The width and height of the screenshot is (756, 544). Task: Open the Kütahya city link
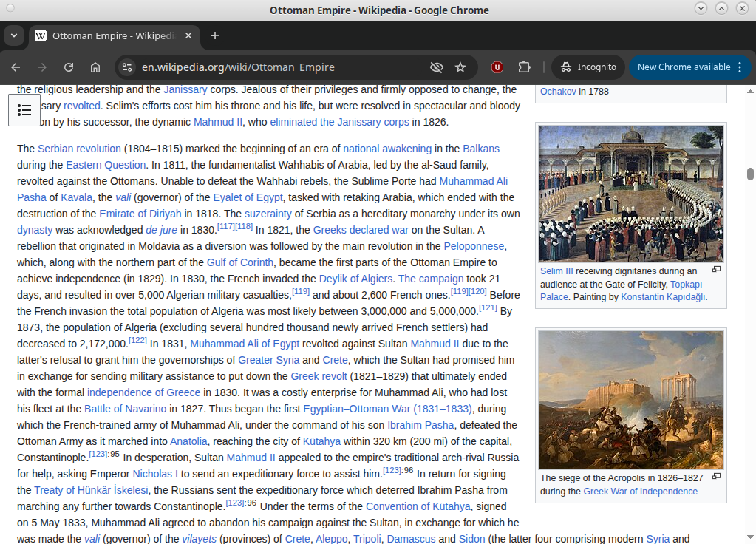pos(321,442)
